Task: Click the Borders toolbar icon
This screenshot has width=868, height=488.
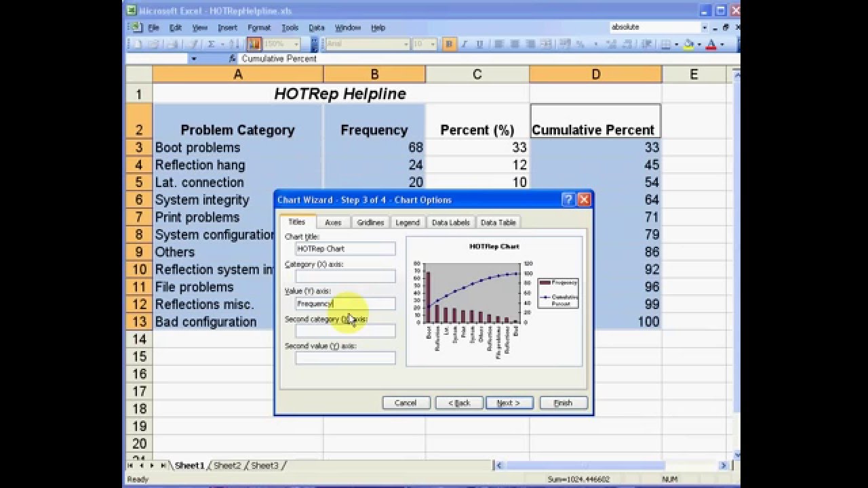Action: click(x=665, y=44)
